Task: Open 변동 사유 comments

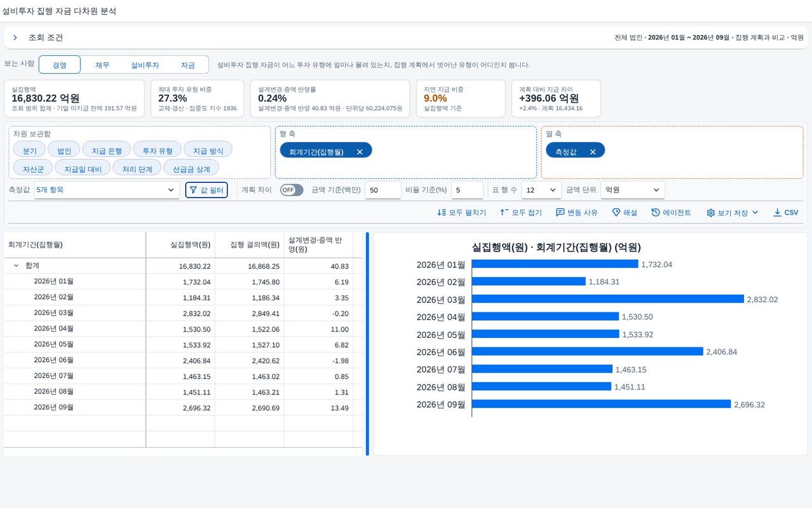Action: click(577, 213)
